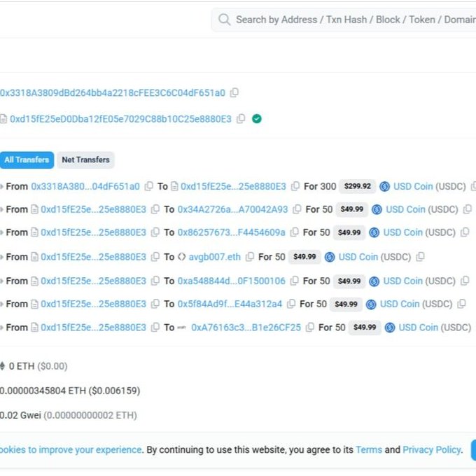The height and width of the screenshot is (476, 476).
Task: Open recipient 0xA76163c3...B1e26CF25 link
Action: pos(246,328)
